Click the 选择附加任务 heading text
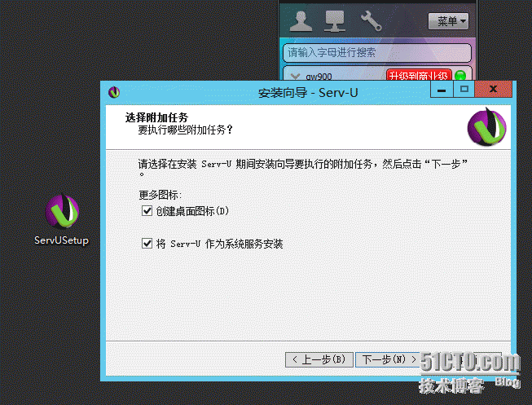Image resolution: width=532 pixels, height=405 pixels. coord(156,117)
